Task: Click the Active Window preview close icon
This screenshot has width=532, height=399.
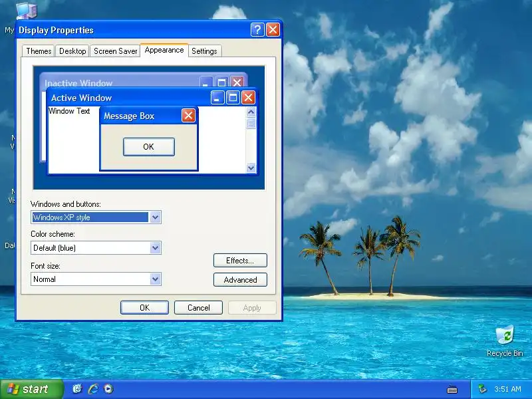Action: tap(248, 98)
